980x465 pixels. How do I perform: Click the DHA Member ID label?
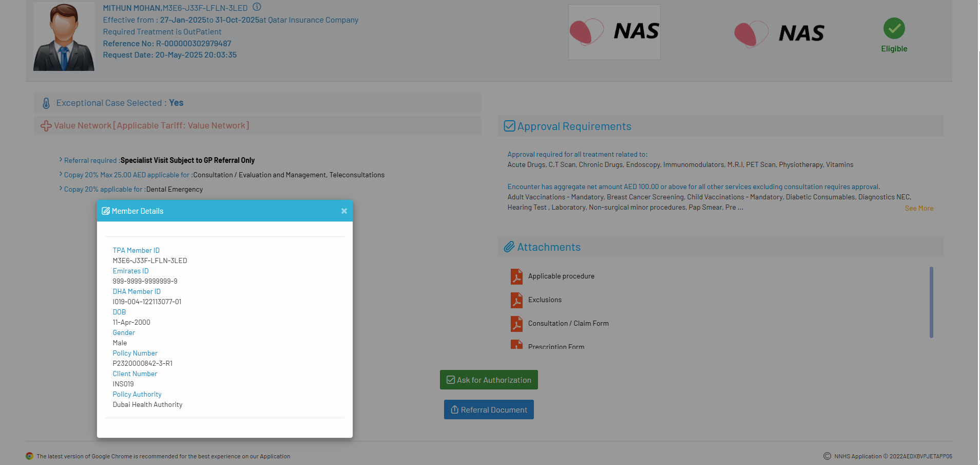point(137,292)
